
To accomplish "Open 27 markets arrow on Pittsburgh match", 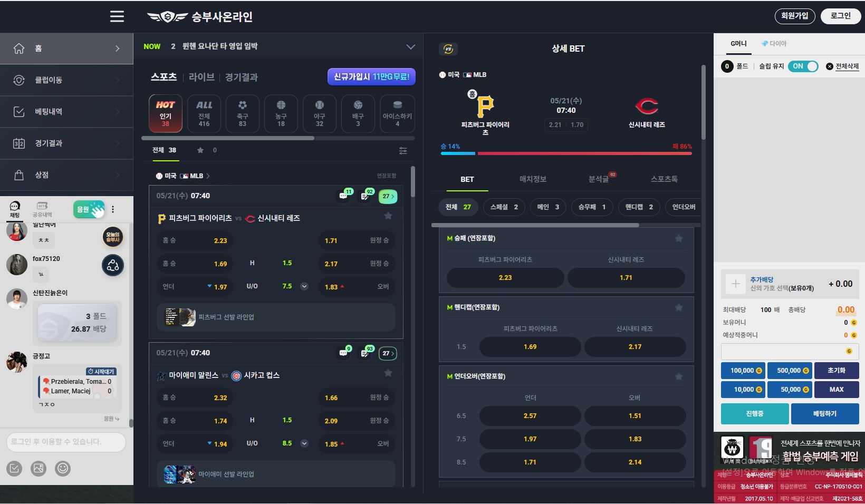I will tap(388, 196).
